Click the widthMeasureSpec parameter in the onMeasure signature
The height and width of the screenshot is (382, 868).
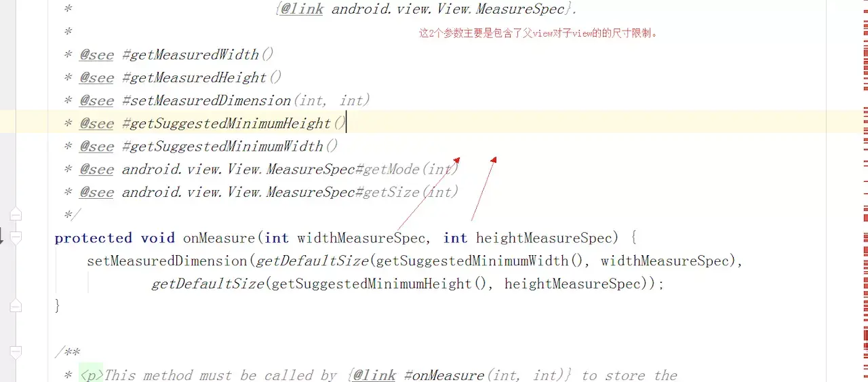pos(362,238)
